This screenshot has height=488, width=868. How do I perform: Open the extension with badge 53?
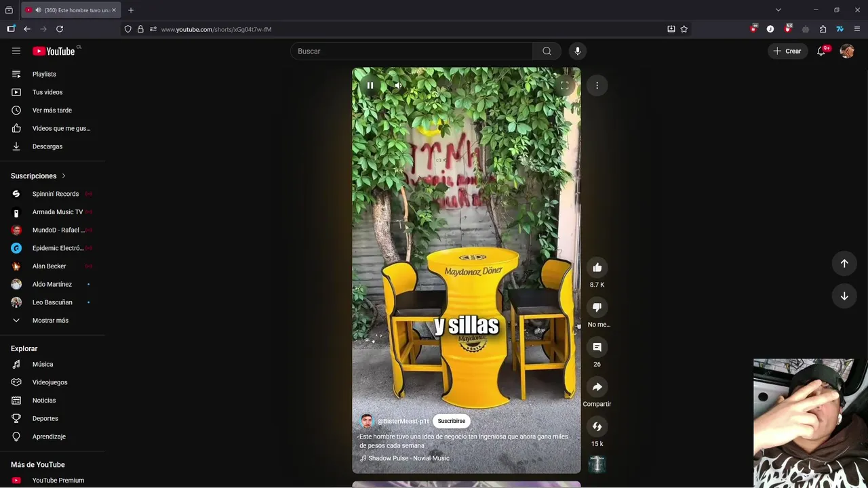click(787, 29)
